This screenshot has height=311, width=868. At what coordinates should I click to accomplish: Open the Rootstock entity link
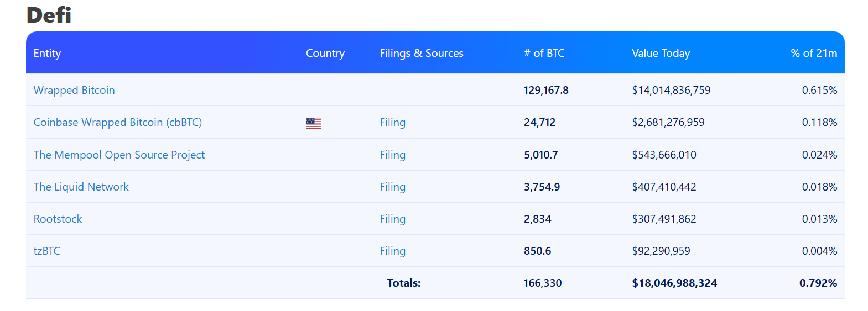pyautogui.click(x=58, y=219)
